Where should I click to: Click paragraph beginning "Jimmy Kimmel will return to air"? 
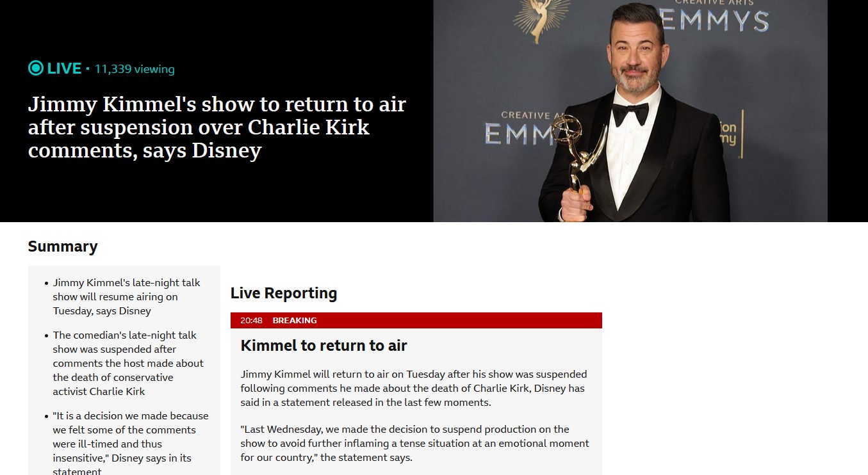pyautogui.click(x=414, y=389)
